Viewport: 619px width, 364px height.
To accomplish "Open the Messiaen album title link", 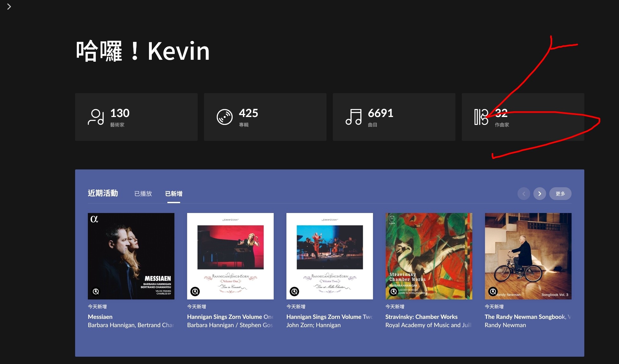I will click(100, 317).
